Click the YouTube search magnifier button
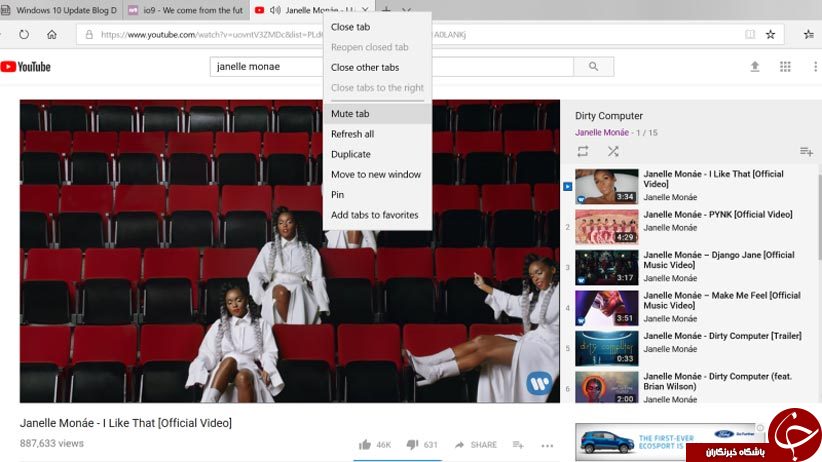 point(593,67)
